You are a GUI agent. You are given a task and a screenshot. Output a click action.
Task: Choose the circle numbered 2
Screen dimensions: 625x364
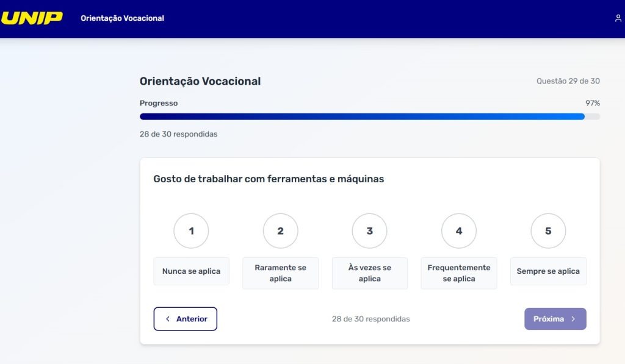280,231
